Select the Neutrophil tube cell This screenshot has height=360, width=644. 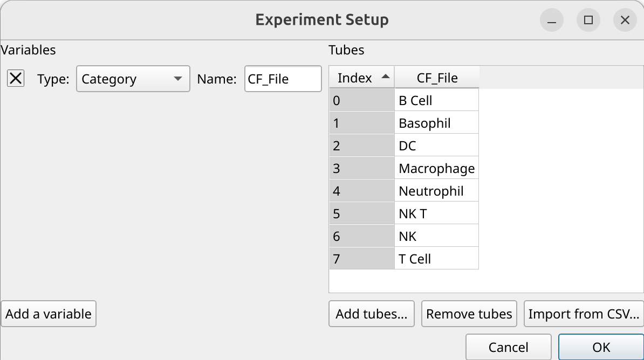click(436, 191)
